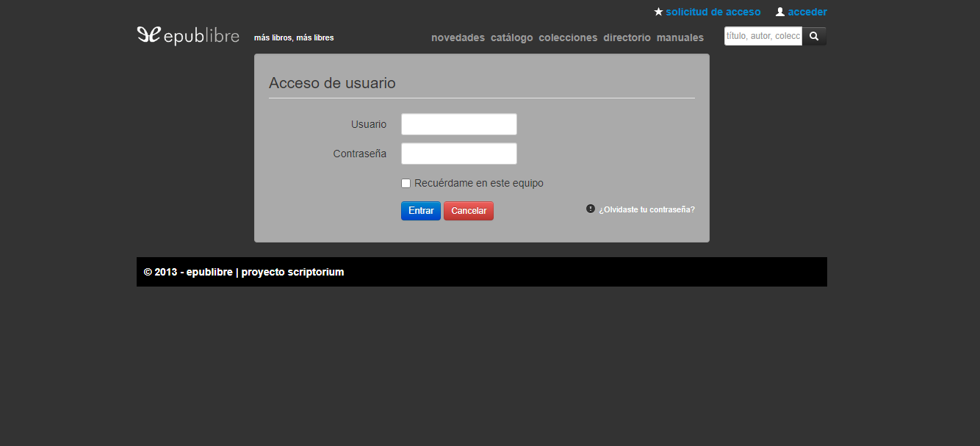Viewport: 980px width, 446px height.
Task: Click the info icon next to forgot password
Action: (x=590, y=209)
